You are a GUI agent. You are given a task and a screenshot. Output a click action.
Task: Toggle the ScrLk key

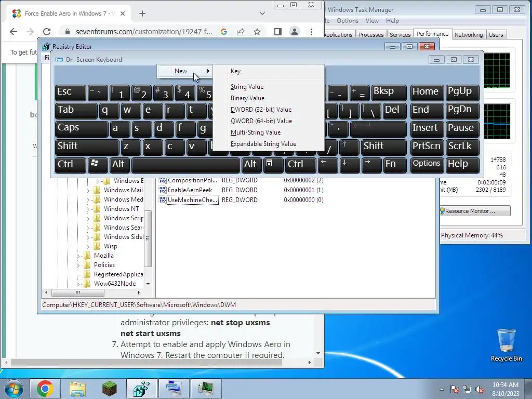(462, 147)
